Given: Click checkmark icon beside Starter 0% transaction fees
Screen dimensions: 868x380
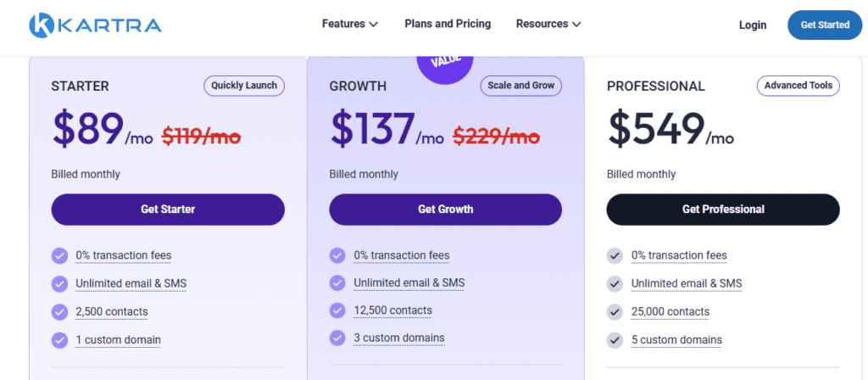Looking at the screenshot, I should [59, 255].
